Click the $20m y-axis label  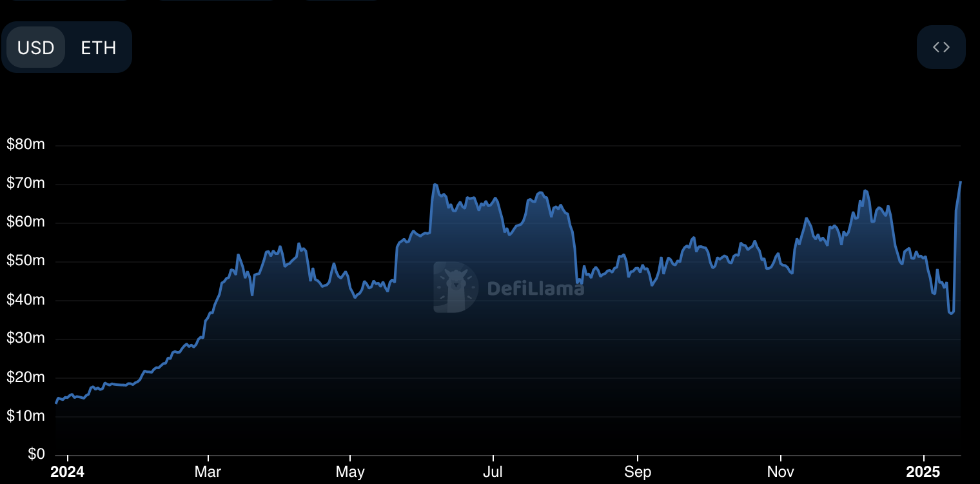tap(26, 377)
